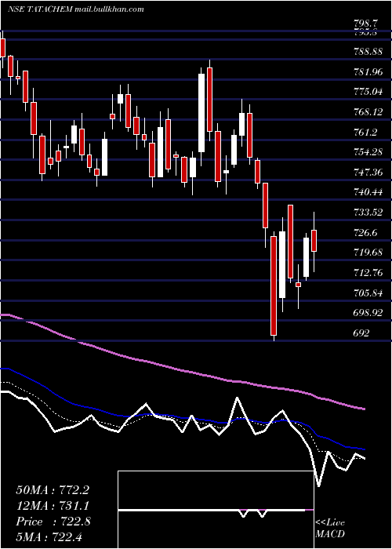The height and width of the screenshot is (549, 392).
Task: Click the 781.96 price axis label
Action: tap(368, 72)
